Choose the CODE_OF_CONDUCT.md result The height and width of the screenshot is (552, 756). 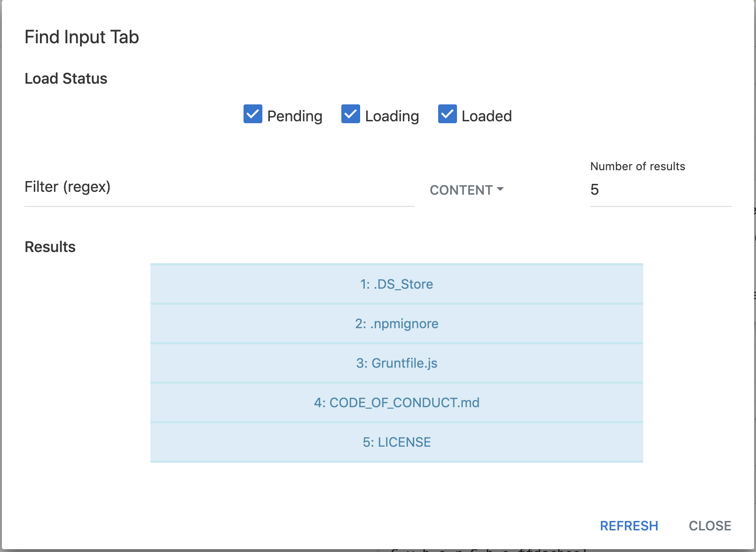pos(396,402)
